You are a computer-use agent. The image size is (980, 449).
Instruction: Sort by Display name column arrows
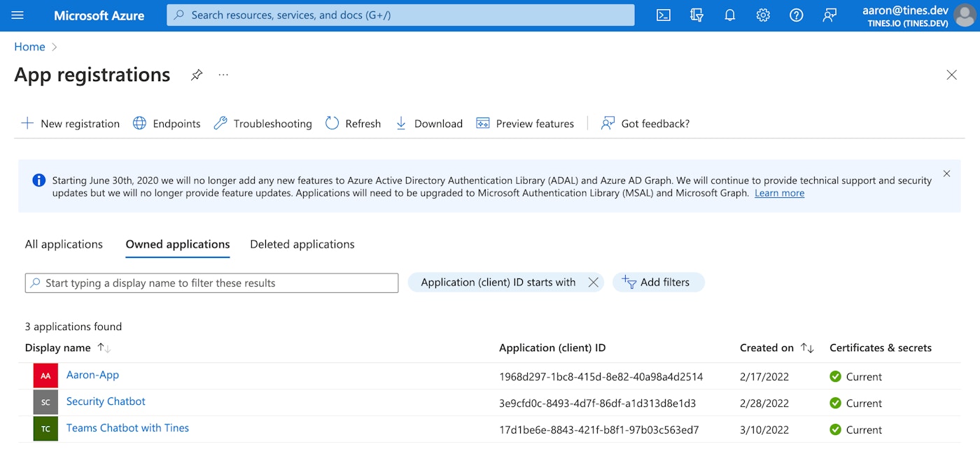point(104,348)
